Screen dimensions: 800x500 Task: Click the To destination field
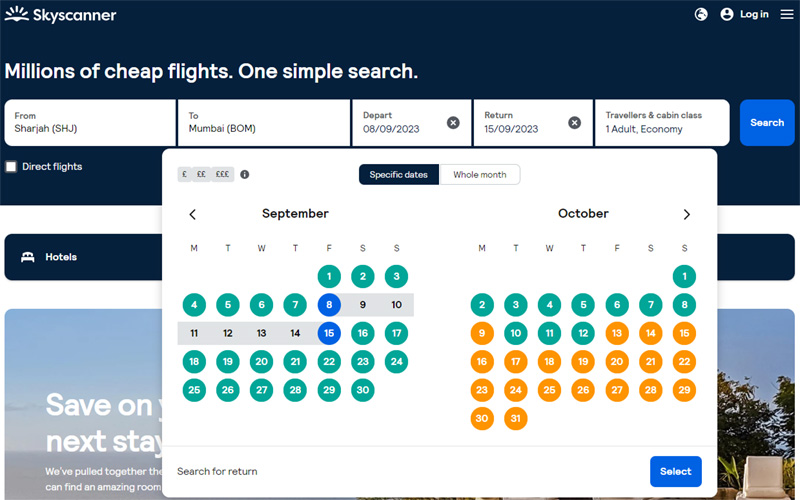pyautogui.click(x=264, y=122)
